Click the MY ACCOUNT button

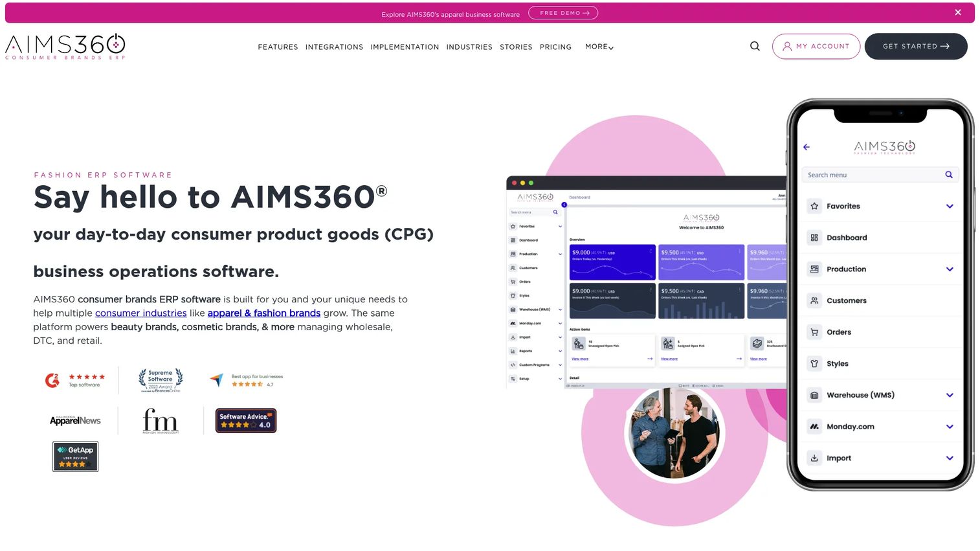[x=816, y=47]
